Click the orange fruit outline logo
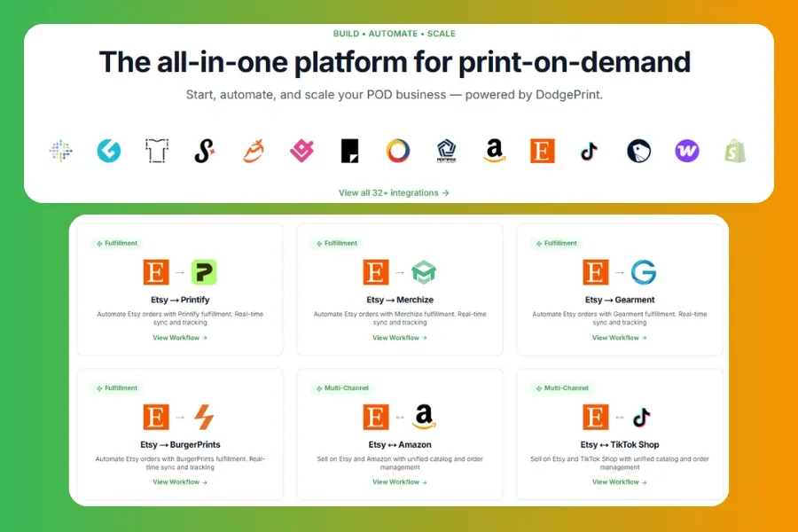798x532 pixels. tap(253, 152)
